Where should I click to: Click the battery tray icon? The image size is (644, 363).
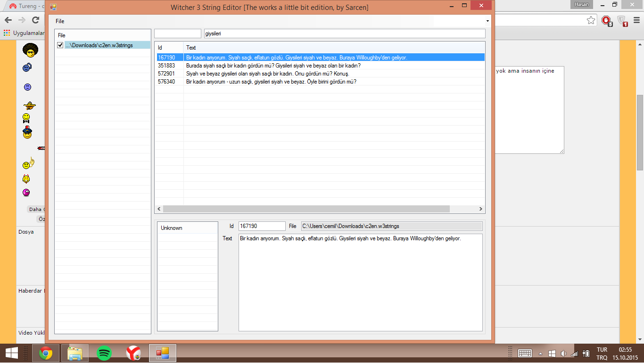586,353
